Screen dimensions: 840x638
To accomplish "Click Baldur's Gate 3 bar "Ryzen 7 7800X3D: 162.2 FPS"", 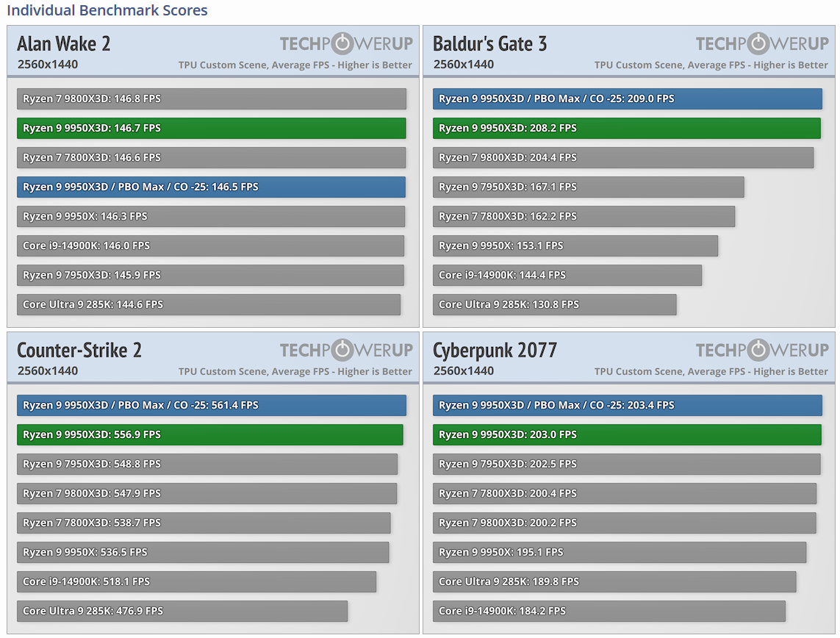I will coord(584,216).
